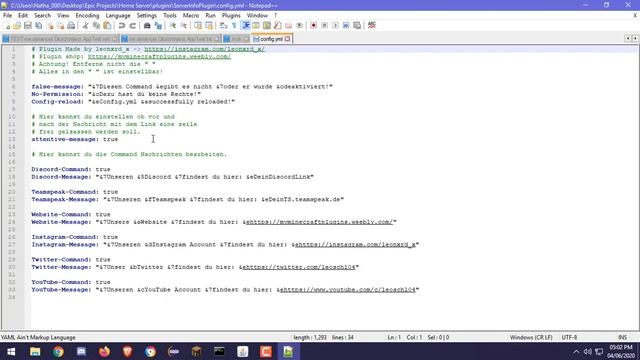Show hidden system tray icons
This screenshot has width=640, height=360.
coord(576,351)
